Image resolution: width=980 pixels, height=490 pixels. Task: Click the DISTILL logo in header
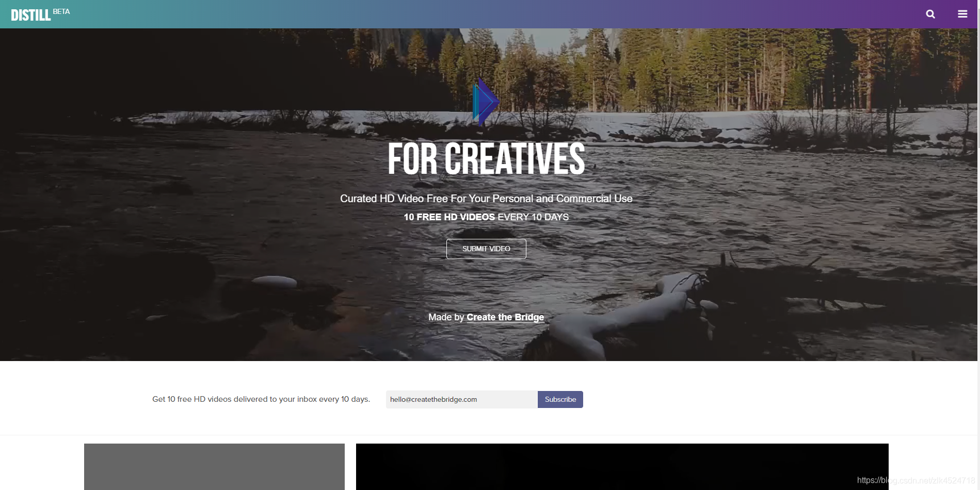31,15
